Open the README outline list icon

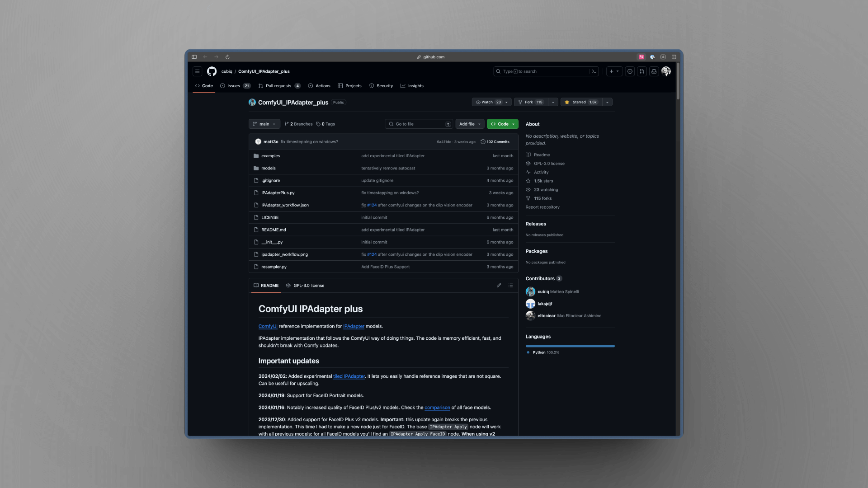pyautogui.click(x=510, y=286)
